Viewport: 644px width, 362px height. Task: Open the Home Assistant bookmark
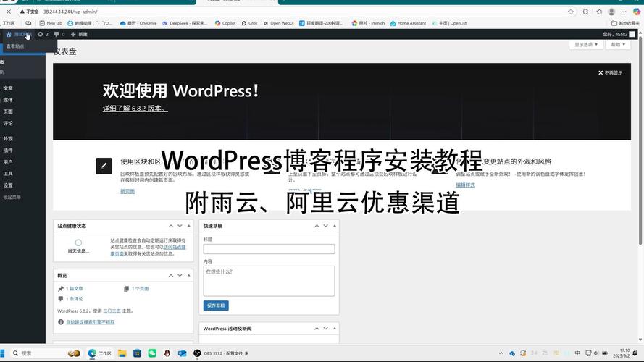(x=409, y=23)
